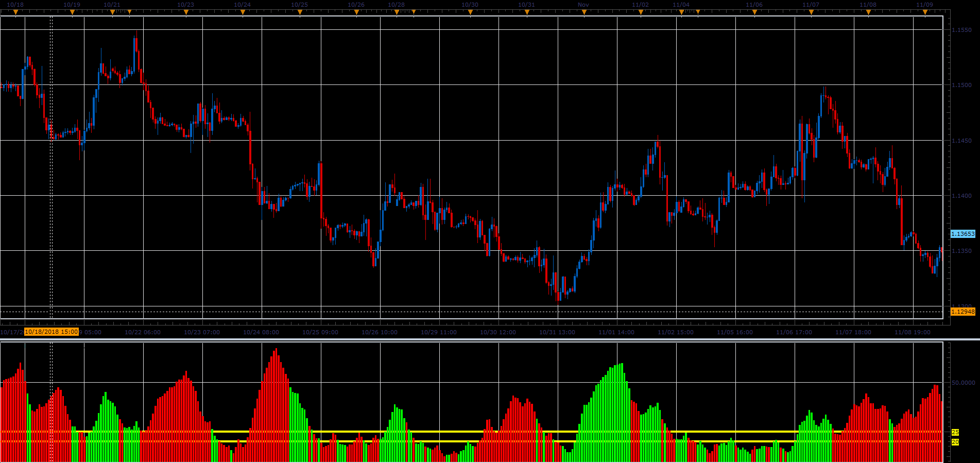Viewport: 980px width, 463px height.
Task: Click the 1.1500 price axis label
Action: point(962,85)
